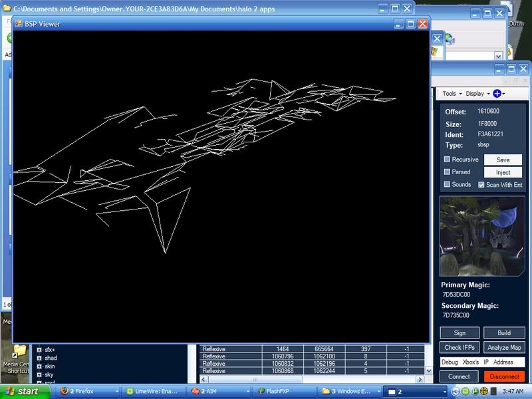Click the Debug Xbox's IP Address field
This screenshot has height=399, width=532.
tap(483, 362)
